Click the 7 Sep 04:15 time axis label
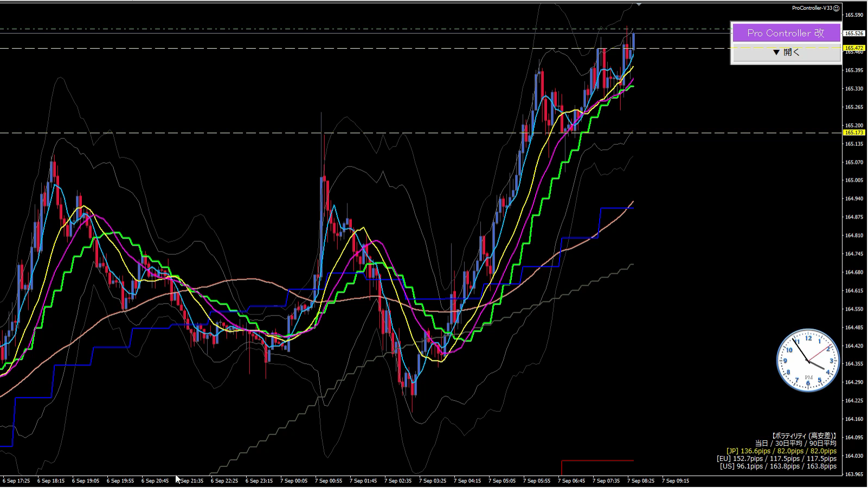The image size is (868, 488). 467,481
